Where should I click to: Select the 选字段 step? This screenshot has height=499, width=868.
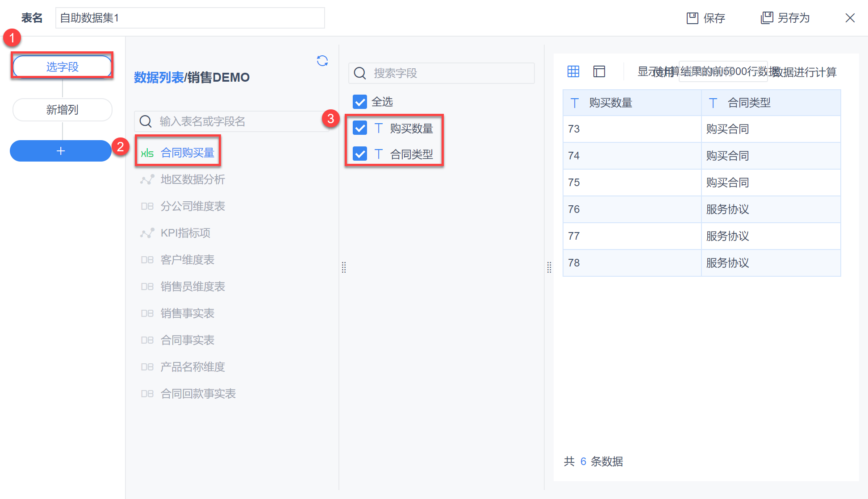coord(62,67)
